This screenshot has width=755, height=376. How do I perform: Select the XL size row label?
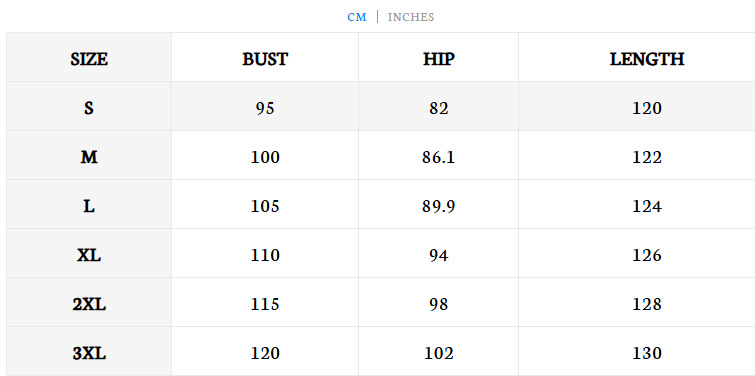coord(89,254)
